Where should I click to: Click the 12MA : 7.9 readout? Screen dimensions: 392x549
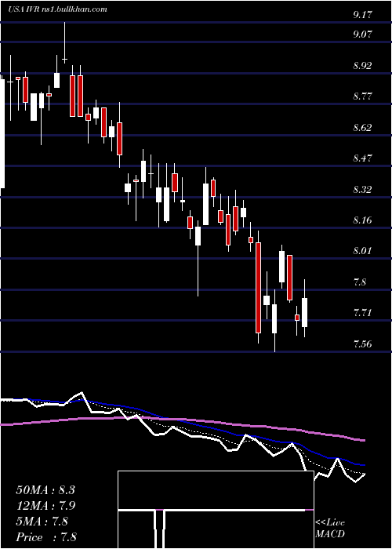[46, 506]
